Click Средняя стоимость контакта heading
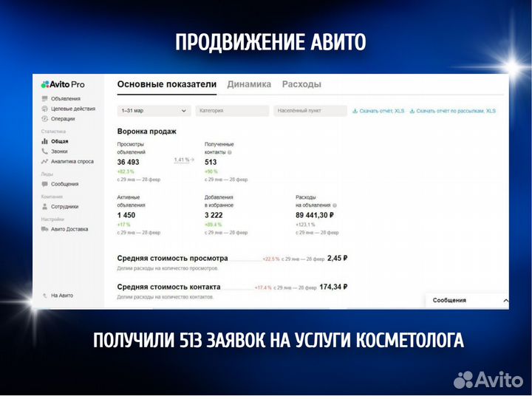 (168, 287)
